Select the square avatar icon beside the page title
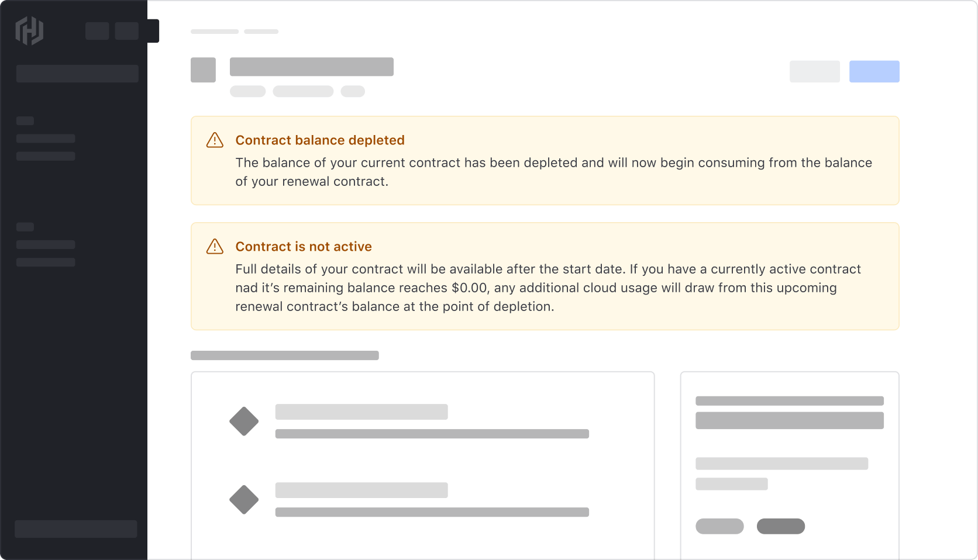The height and width of the screenshot is (560, 978). click(203, 70)
